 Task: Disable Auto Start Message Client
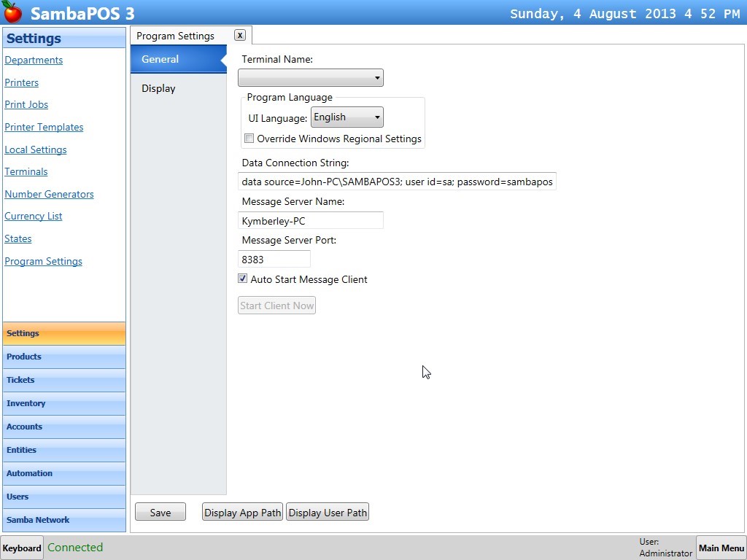coord(241,278)
